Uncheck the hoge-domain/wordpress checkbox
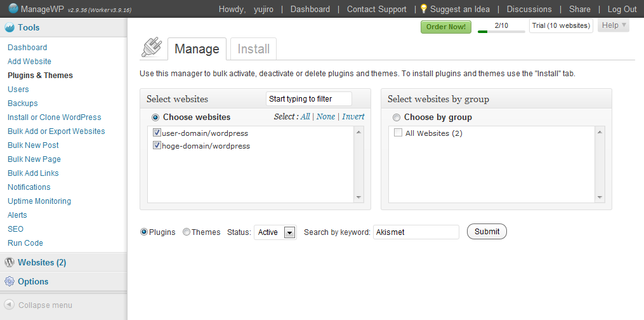Image resolution: width=644 pixels, height=320 pixels. point(157,145)
